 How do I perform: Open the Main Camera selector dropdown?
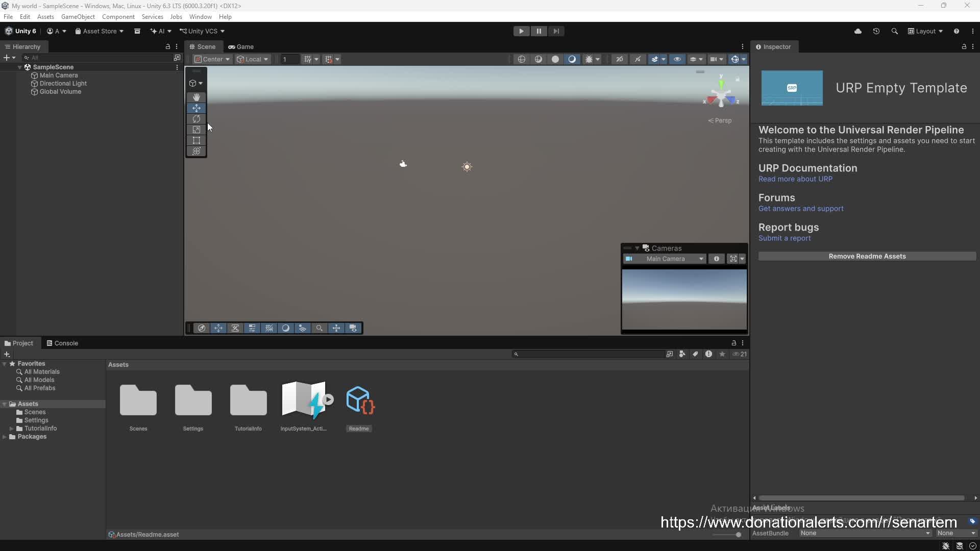[665, 259]
